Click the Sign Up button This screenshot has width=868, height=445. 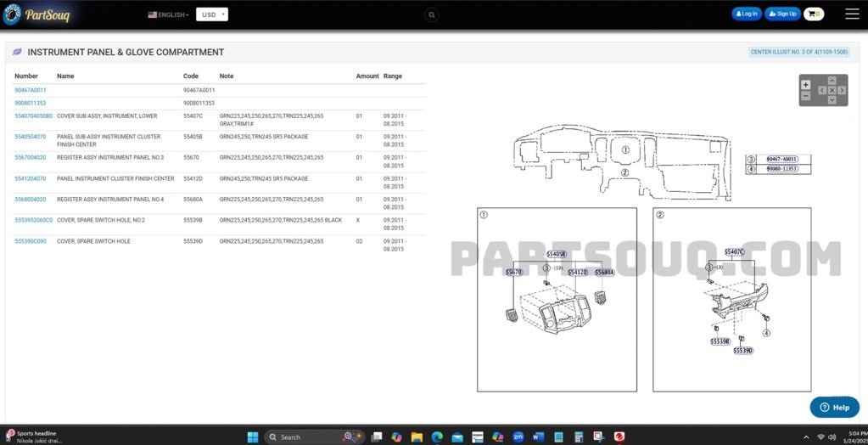click(783, 14)
